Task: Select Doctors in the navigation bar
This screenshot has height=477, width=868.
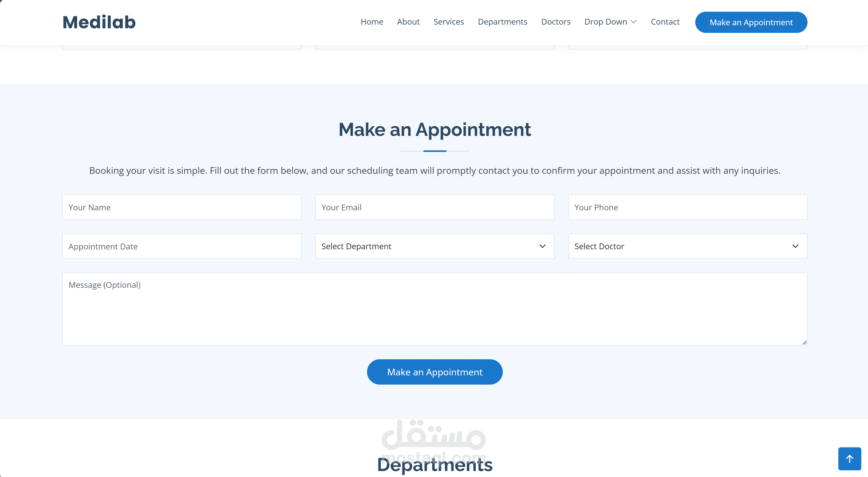Action: pyautogui.click(x=556, y=22)
